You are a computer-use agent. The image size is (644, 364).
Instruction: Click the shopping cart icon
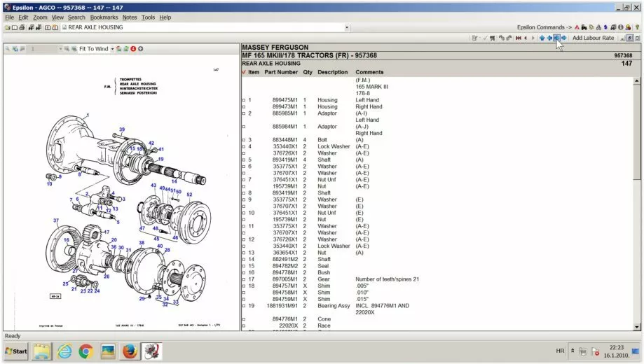click(493, 38)
